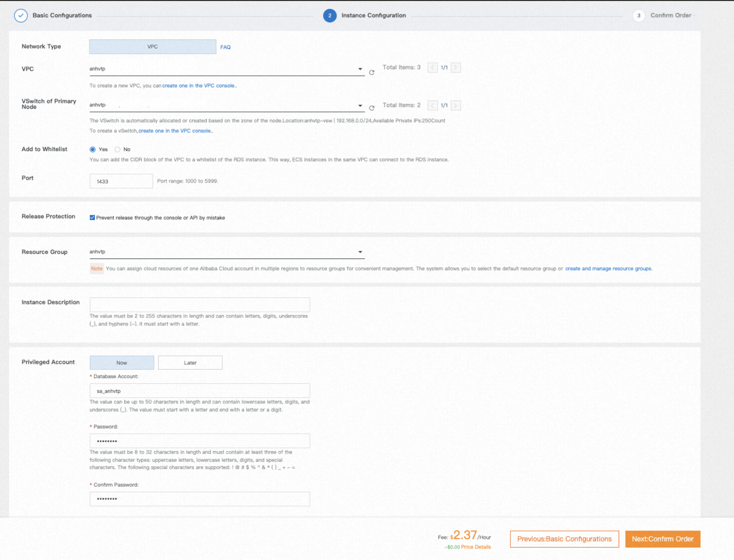Click the Confirm Order step label

pos(671,15)
